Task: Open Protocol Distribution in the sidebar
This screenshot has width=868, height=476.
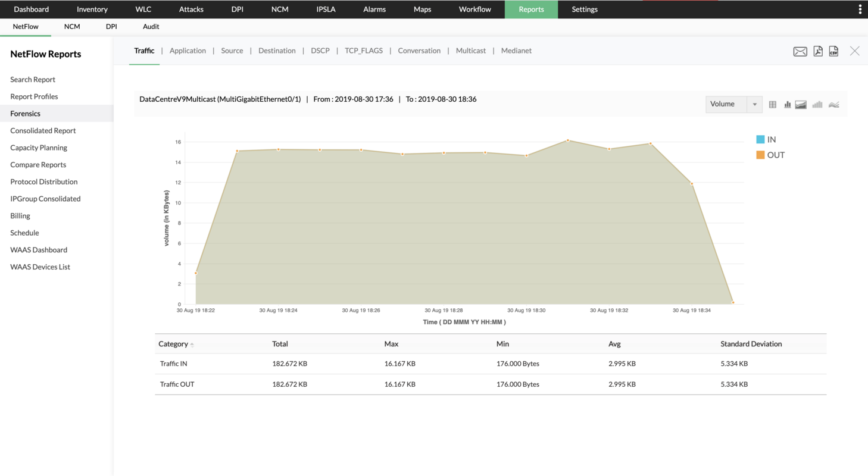Action: [x=44, y=182]
